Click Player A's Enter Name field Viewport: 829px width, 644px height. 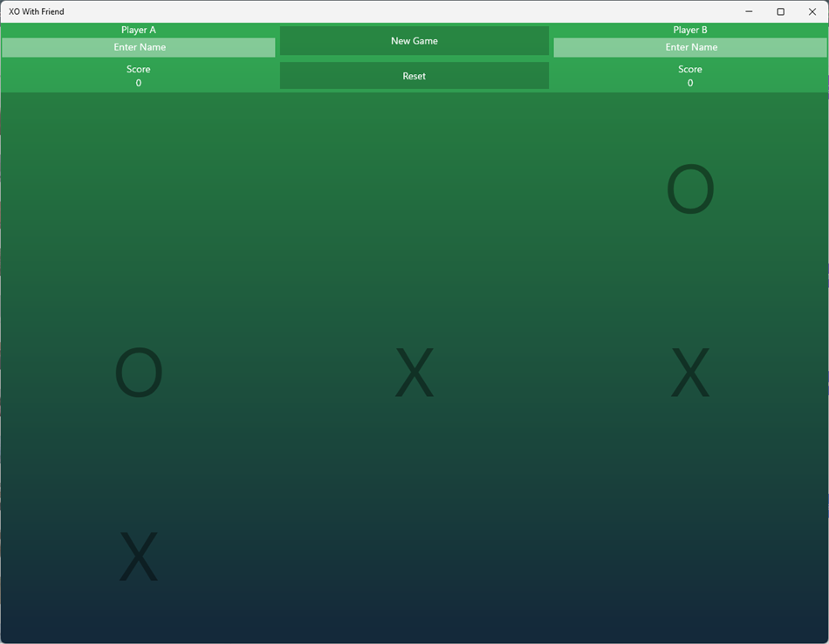[138, 47]
